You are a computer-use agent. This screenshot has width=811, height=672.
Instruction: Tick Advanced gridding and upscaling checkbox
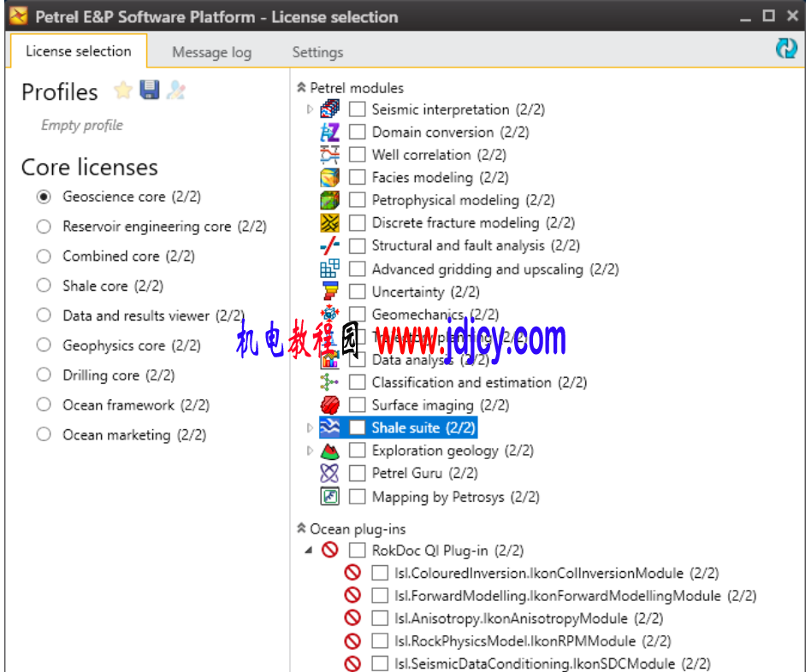point(357,269)
